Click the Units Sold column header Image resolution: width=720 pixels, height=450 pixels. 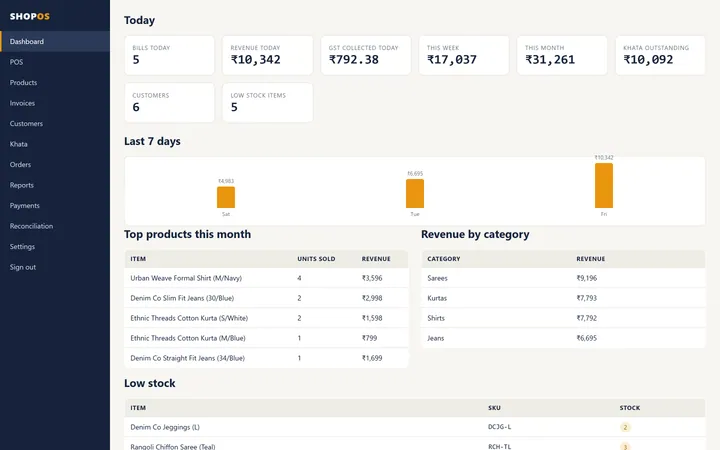[316, 259]
